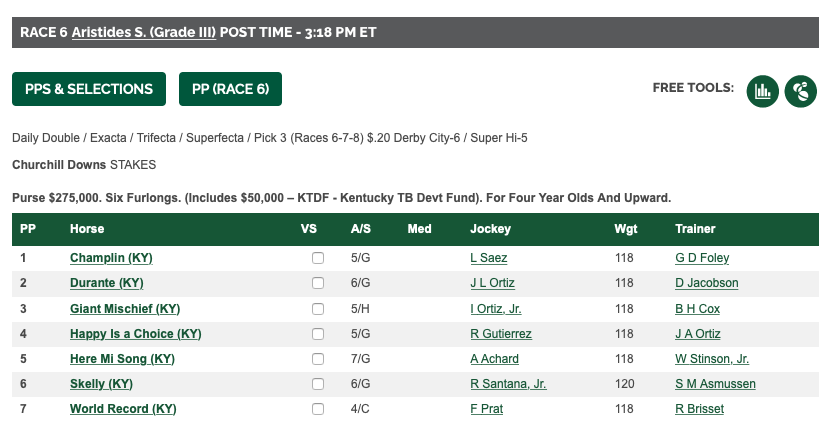The width and height of the screenshot is (836, 433).
Task: Click the PPS & SELECTIONS button
Action: tap(89, 89)
